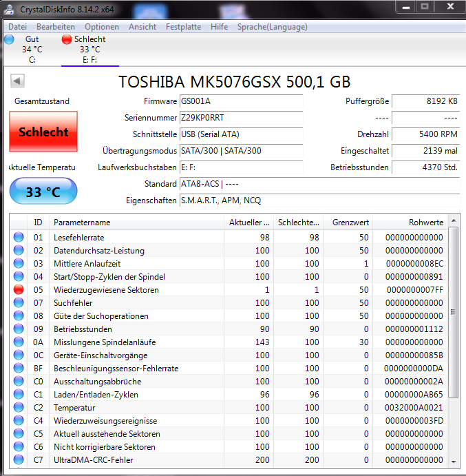The width and height of the screenshot is (466, 476).
Task: Click the Schlechte column header
Action: 299,223
